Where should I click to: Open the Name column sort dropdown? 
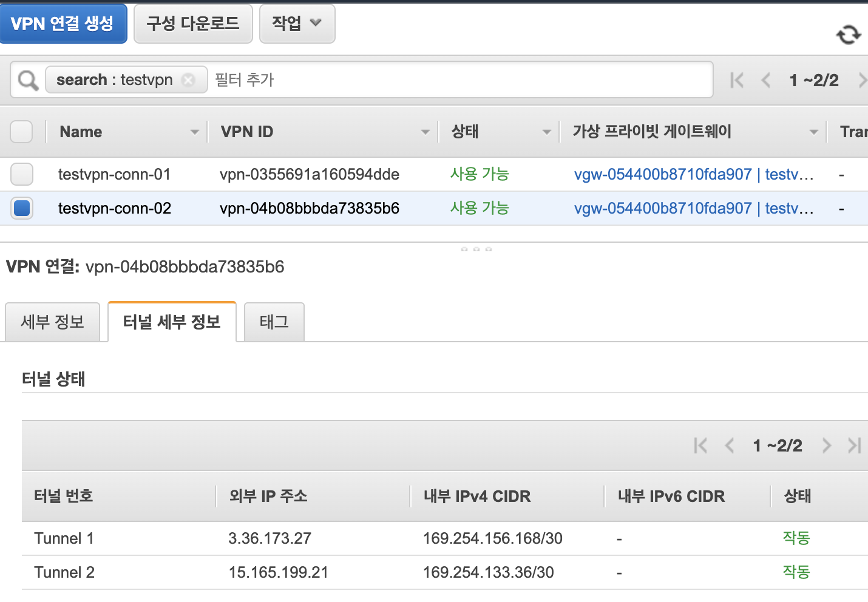pyautogui.click(x=194, y=132)
